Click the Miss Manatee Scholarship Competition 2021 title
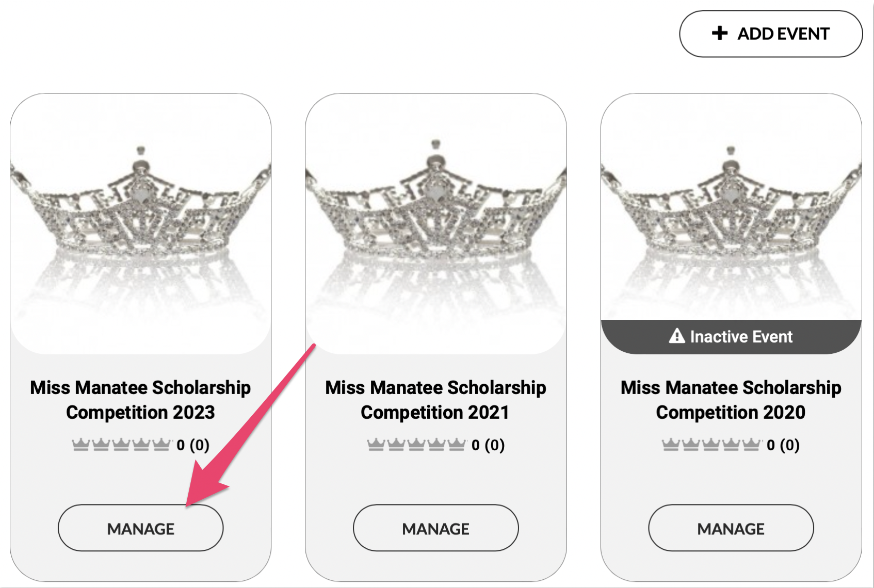The height and width of the screenshot is (588, 874). point(435,400)
